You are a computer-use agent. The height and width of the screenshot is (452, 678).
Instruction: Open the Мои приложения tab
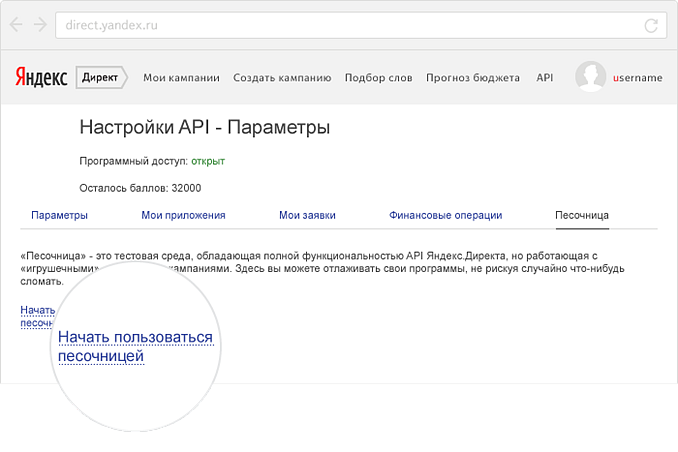coord(183,215)
